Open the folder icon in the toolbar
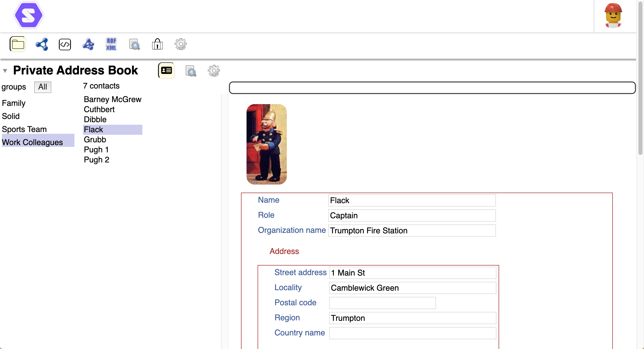The image size is (644, 349). point(18,44)
